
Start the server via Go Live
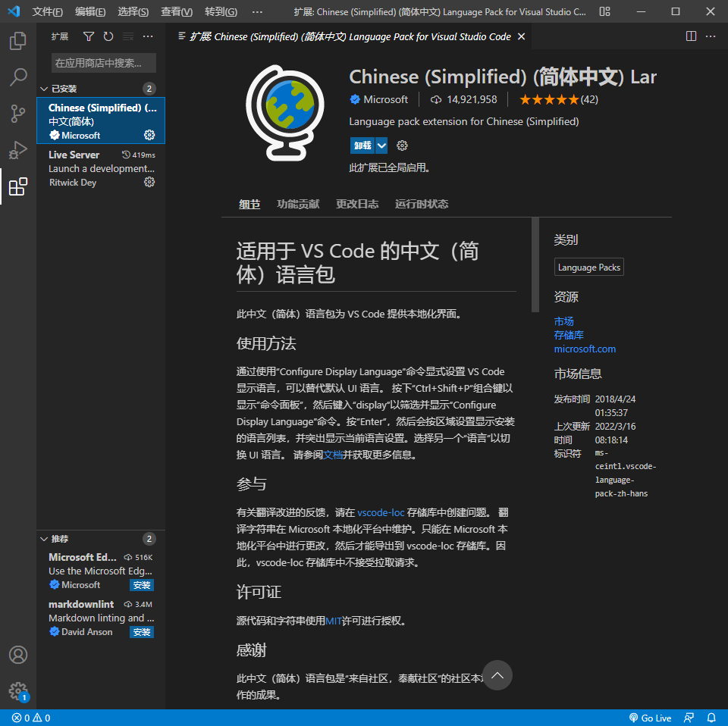651,718
